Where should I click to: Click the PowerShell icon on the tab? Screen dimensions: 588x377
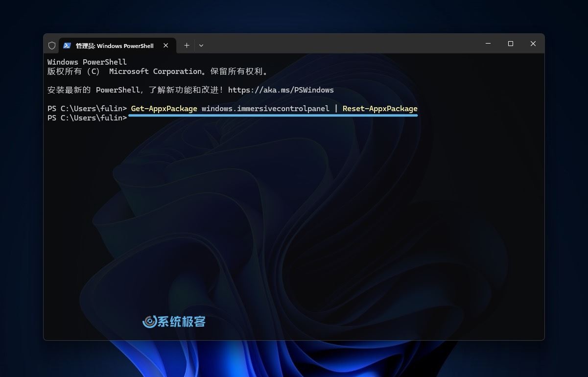coord(67,46)
